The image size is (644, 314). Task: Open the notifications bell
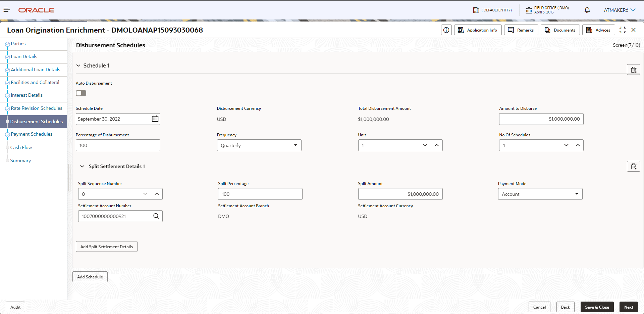(587, 10)
